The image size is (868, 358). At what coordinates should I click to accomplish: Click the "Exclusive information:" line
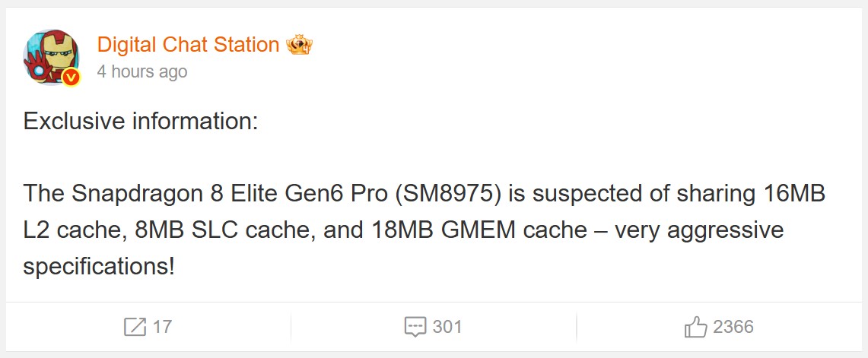[141, 121]
